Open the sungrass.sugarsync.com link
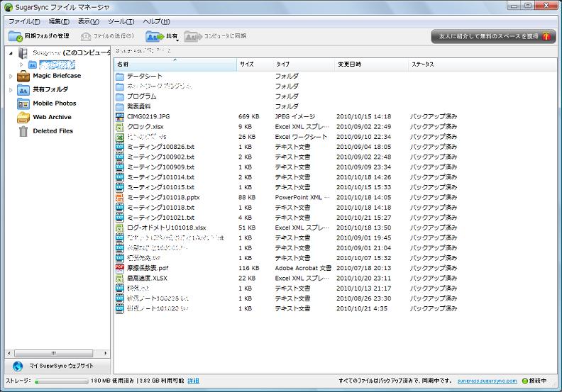 487,381
